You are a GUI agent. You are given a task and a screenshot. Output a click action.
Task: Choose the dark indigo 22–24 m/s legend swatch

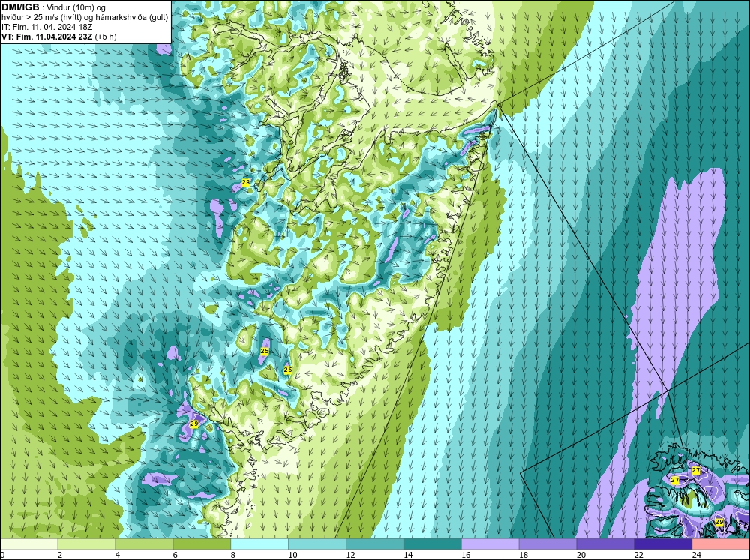point(663,544)
